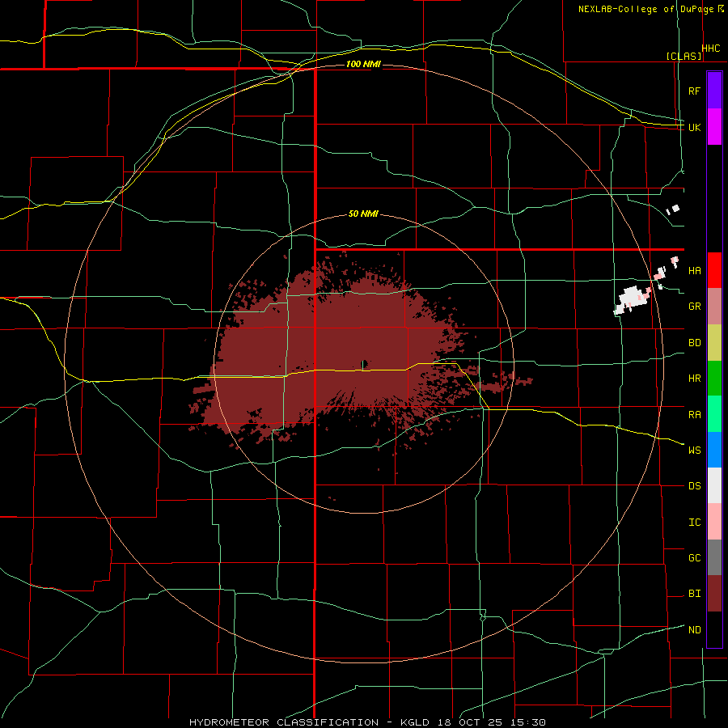Click the IC legend label
Screen dimensions: 728x728
point(694,523)
